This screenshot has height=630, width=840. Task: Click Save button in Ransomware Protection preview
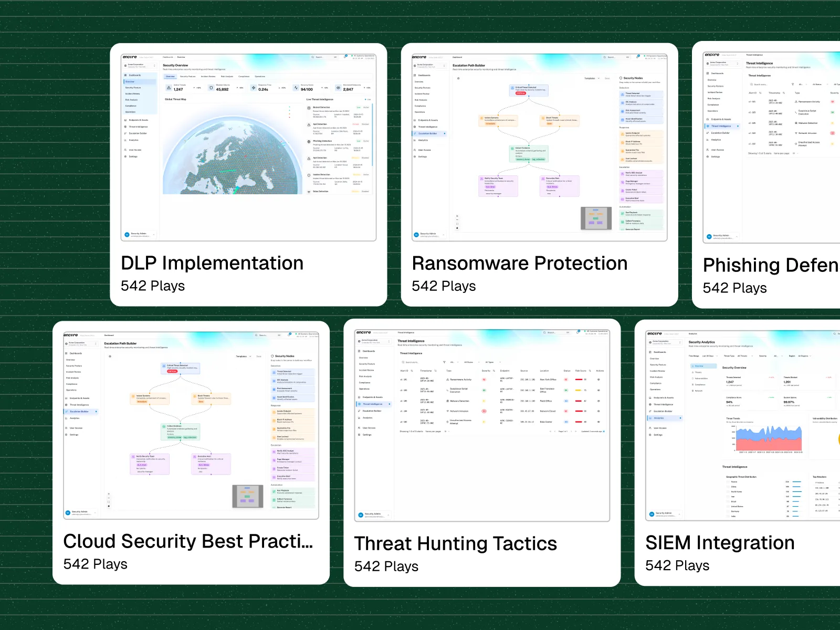(x=607, y=78)
